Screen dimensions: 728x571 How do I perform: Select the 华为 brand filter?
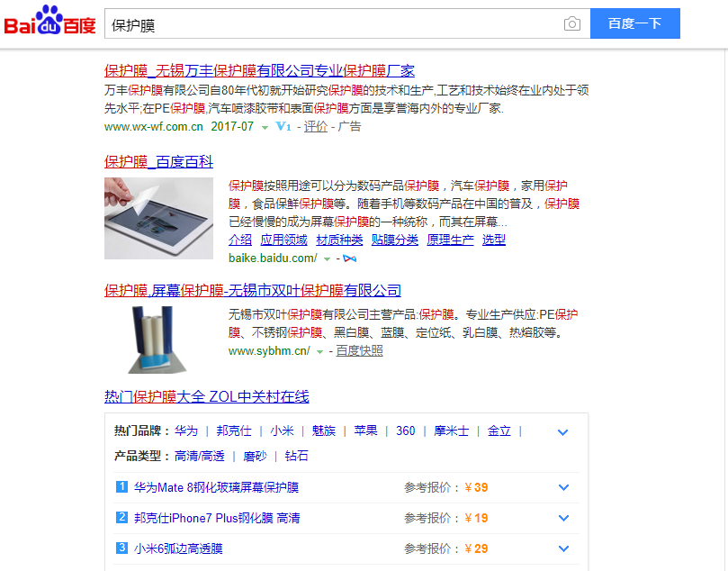coord(186,431)
